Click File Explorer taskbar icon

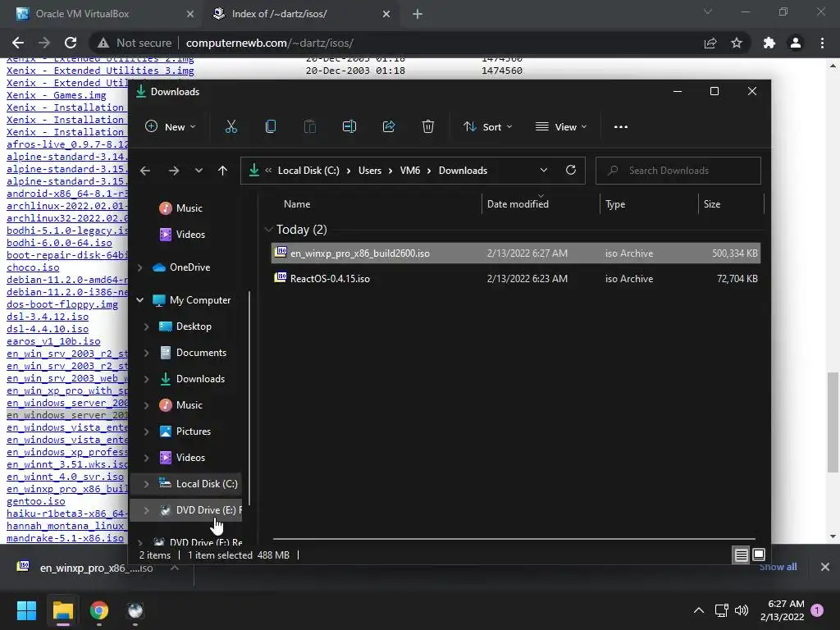62,610
